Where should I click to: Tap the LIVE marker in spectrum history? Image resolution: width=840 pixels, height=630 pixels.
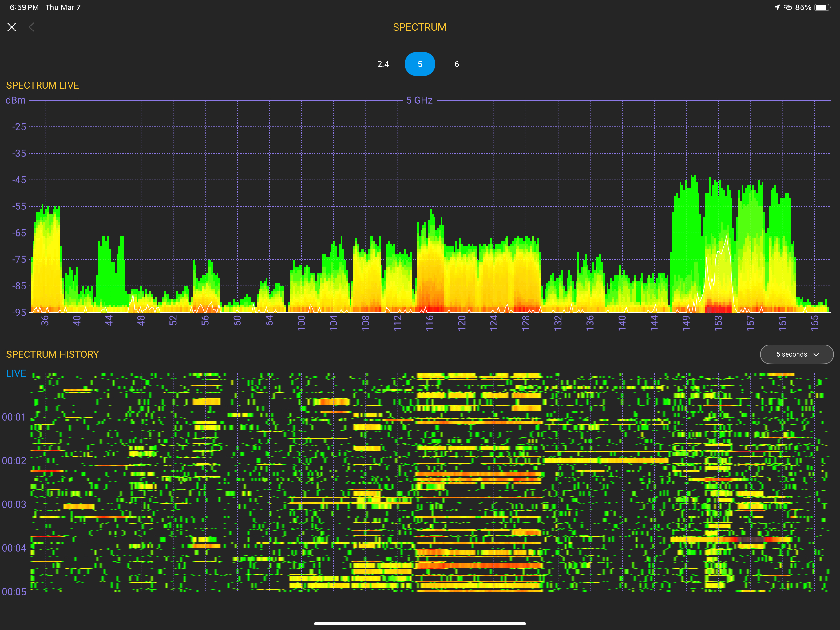point(16,373)
